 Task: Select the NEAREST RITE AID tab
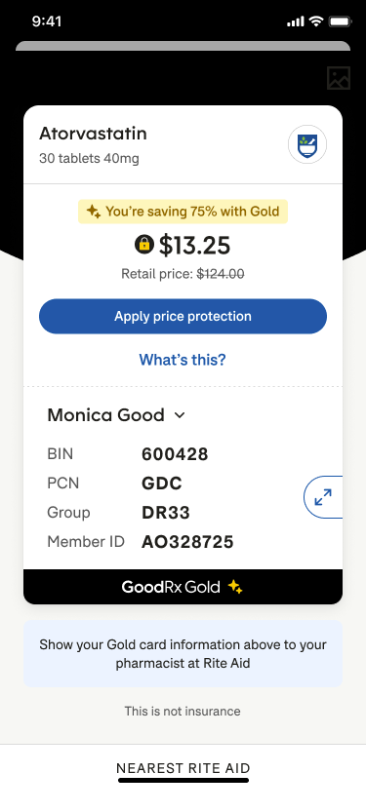[183, 768]
